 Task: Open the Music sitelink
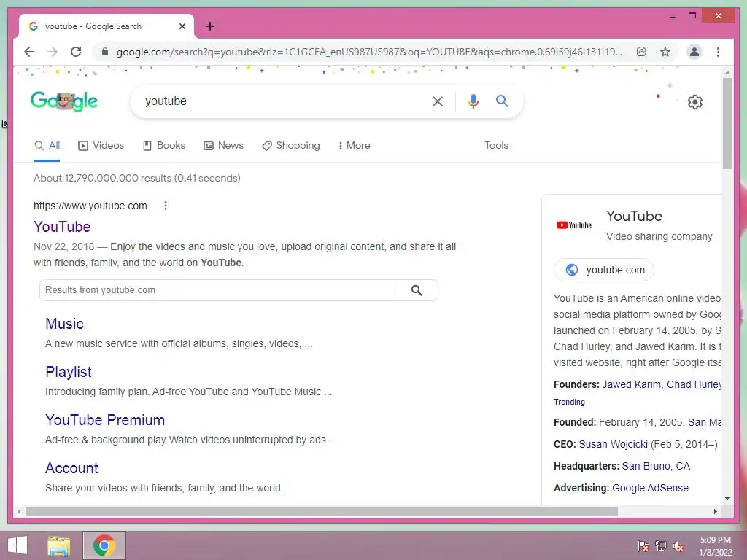(x=64, y=324)
